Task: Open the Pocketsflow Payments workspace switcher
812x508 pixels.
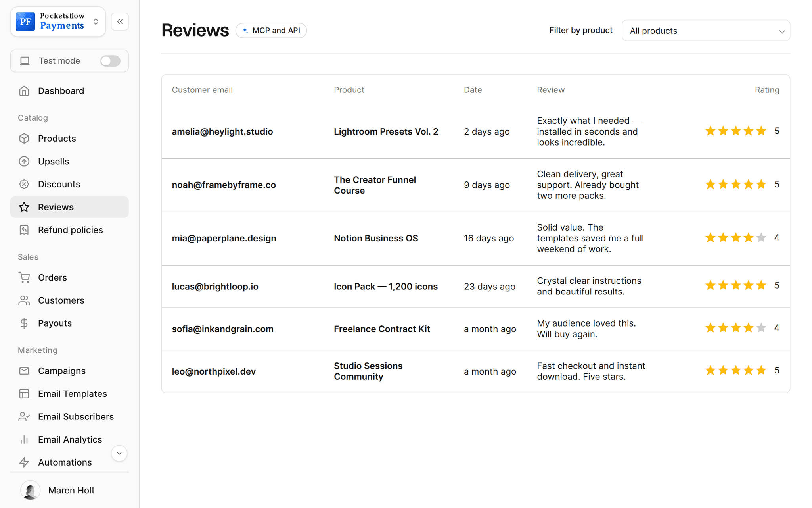Action: (58, 21)
